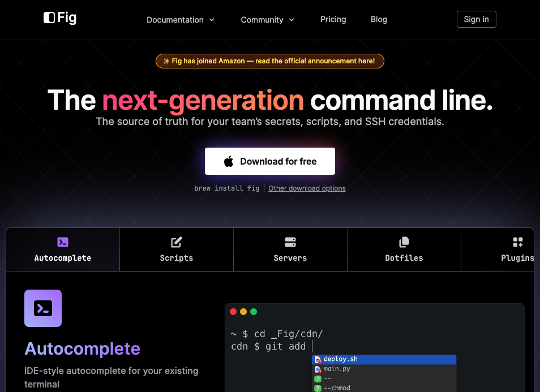Select the Autocomplete tab
The image size is (540, 392).
63,249
